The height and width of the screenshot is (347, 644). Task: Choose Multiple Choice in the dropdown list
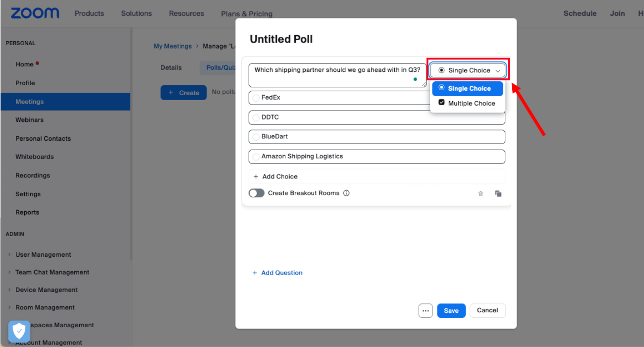click(468, 103)
